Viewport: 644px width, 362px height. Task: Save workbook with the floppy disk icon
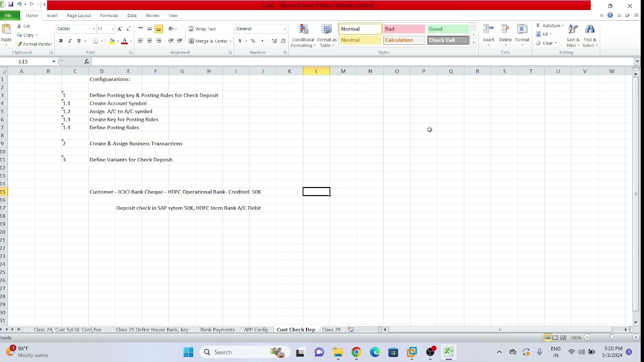click(x=11, y=5)
